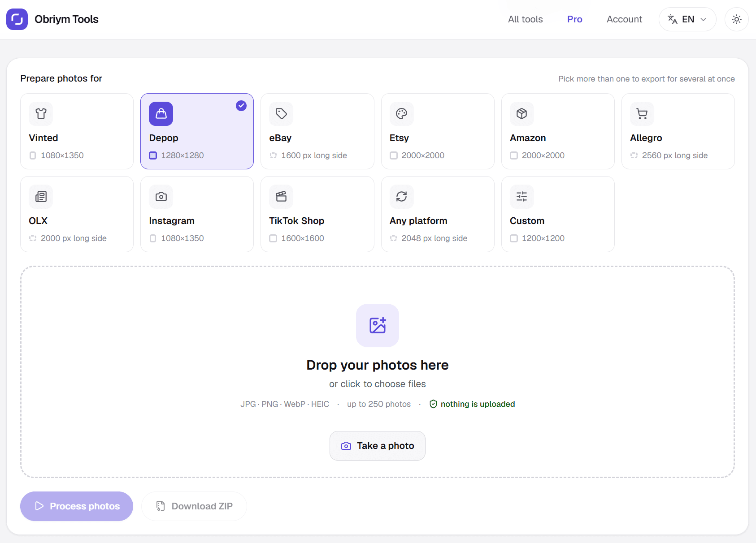Click the Amazon box icon

point(522,114)
